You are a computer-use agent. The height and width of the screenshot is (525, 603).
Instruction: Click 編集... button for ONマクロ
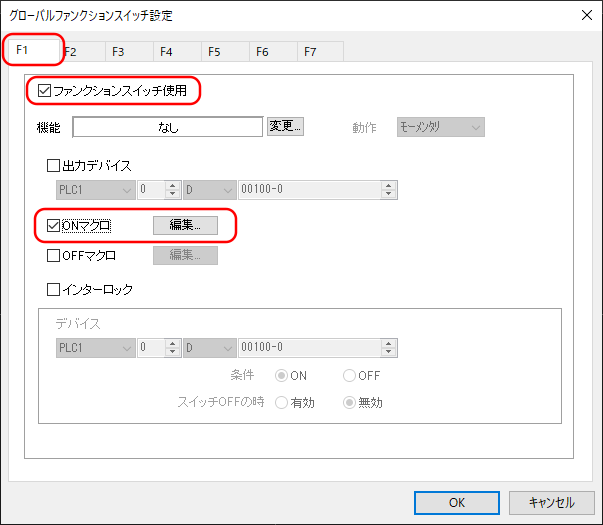tap(185, 226)
